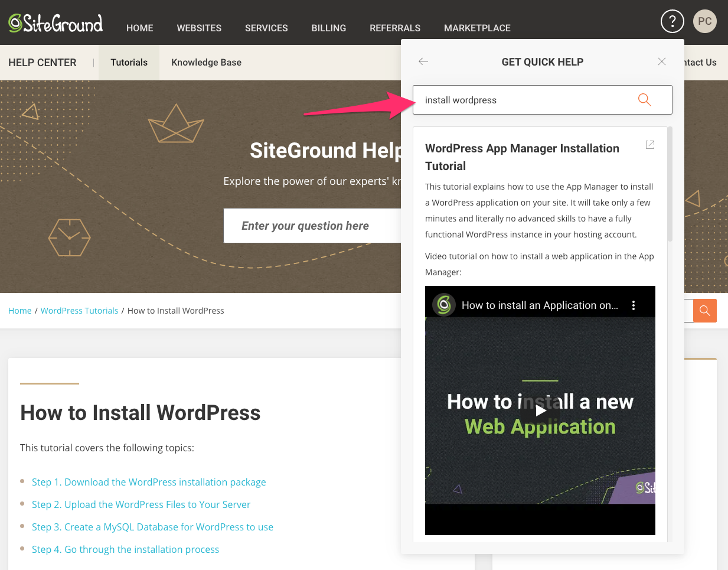Click the SiteGround logo
This screenshot has height=570, width=728.
[56, 23]
